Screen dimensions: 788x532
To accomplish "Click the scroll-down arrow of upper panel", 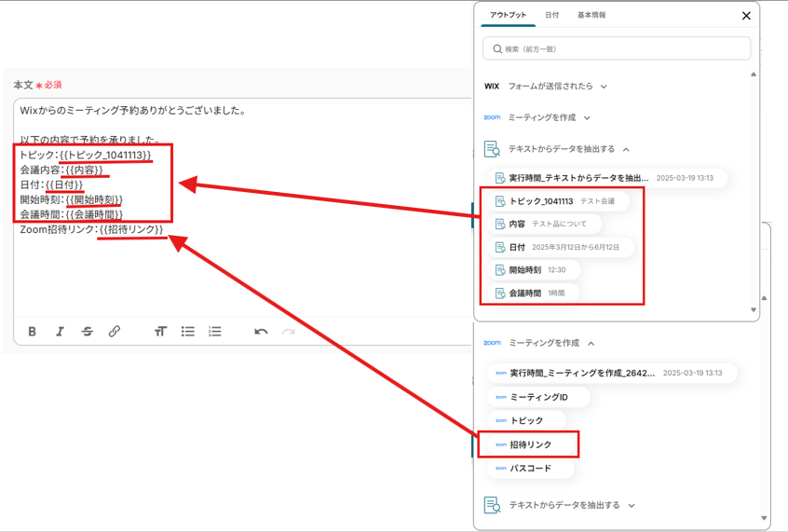I will tap(754, 309).
